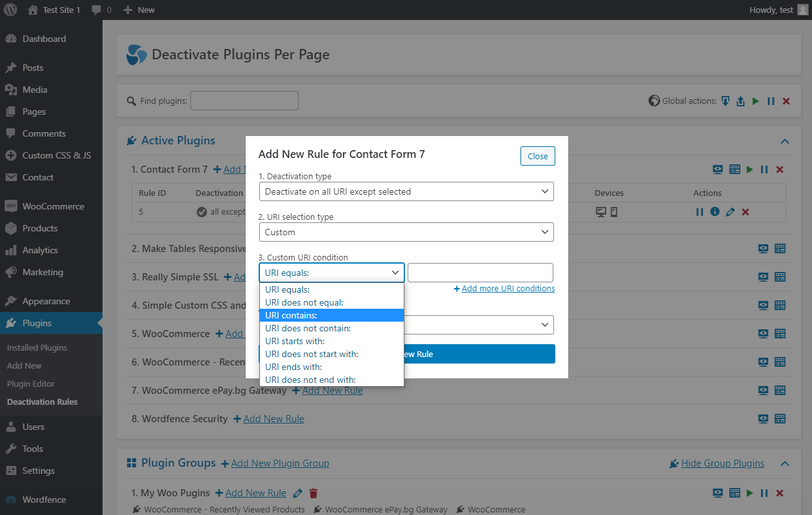Image resolution: width=812 pixels, height=515 pixels.
Task: Click Add New Rule link for Wordfence Security
Action: point(273,419)
